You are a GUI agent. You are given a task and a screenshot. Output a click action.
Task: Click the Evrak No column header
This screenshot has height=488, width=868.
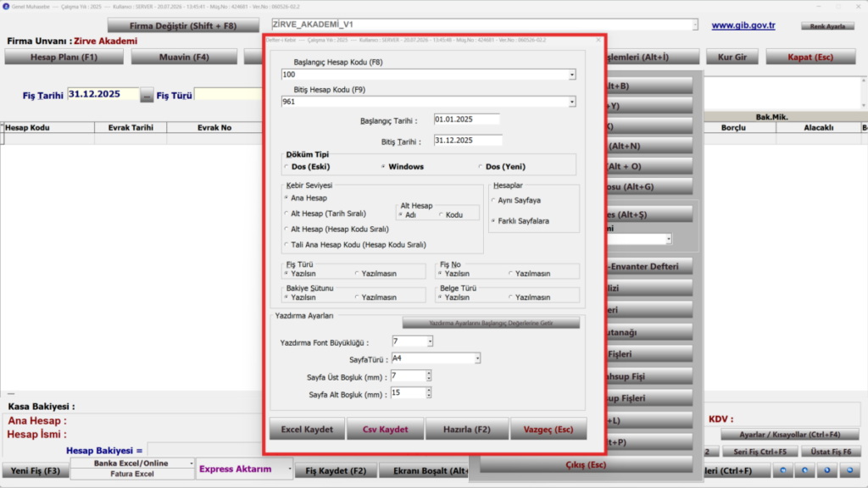[x=214, y=127]
